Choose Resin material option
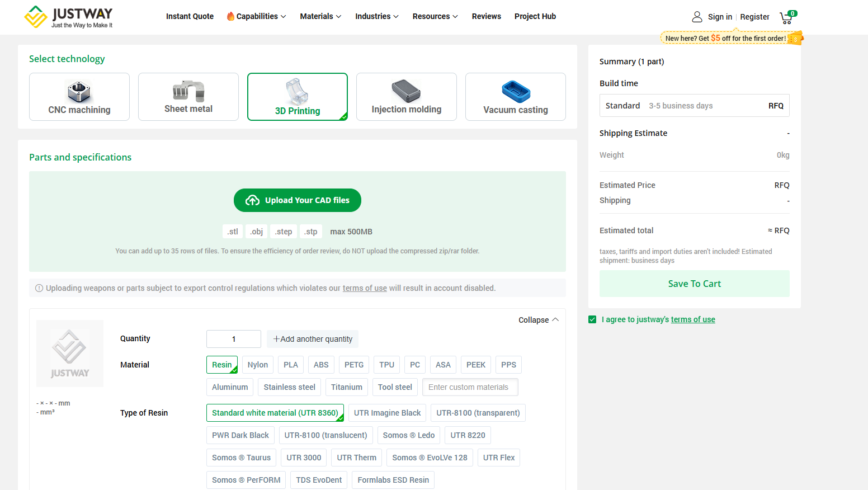This screenshot has height=490, width=868. pyautogui.click(x=222, y=365)
